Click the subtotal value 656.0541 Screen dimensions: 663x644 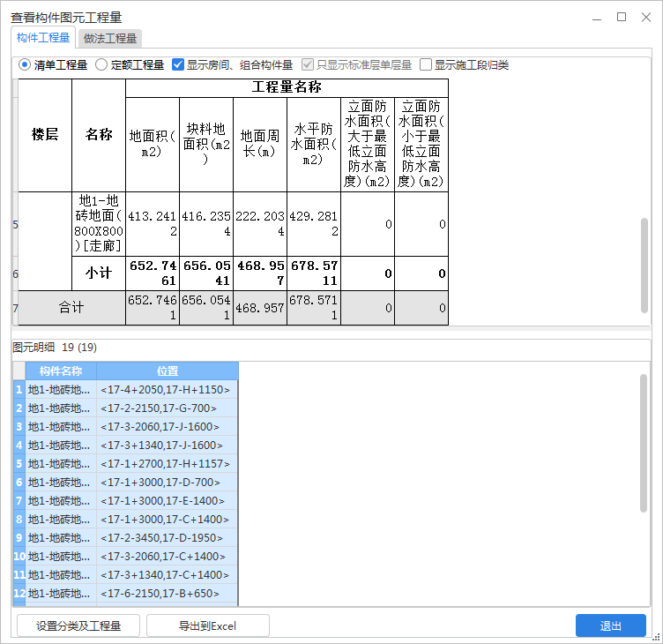(206, 273)
